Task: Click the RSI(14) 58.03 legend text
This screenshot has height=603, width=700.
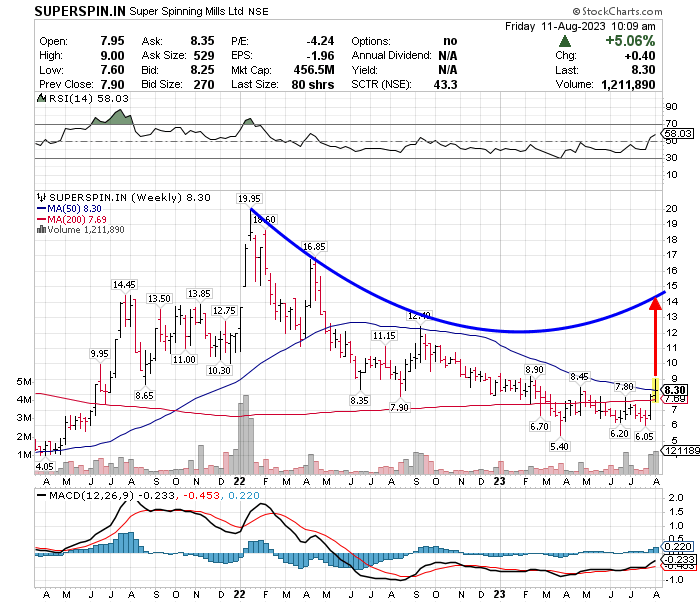Action: (x=89, y=98)
